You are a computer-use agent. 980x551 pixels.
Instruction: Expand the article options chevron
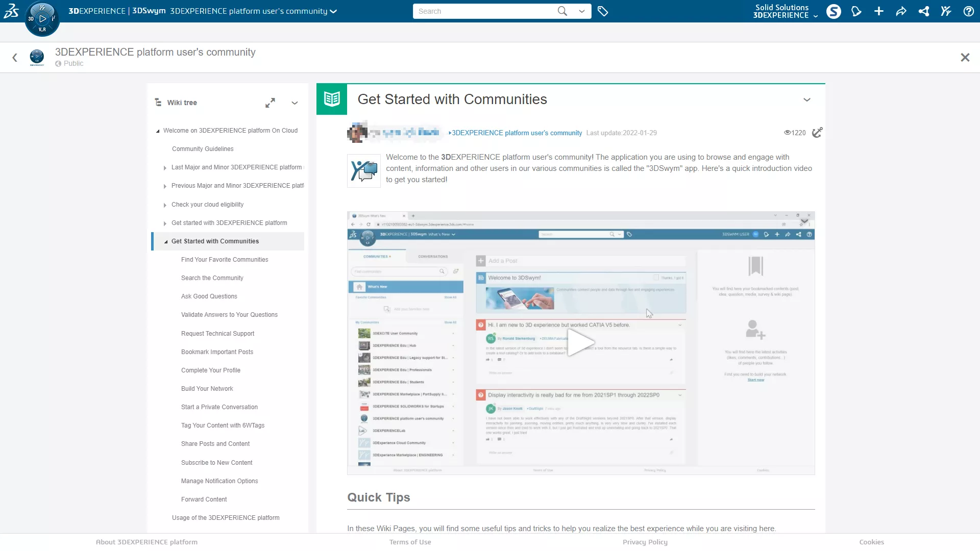coord(806,99)
